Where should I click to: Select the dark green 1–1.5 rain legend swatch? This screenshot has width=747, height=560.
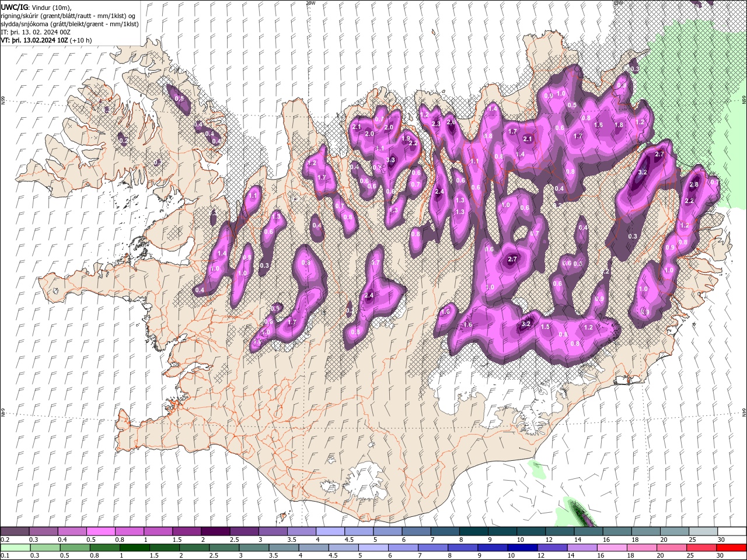[134, 548]
